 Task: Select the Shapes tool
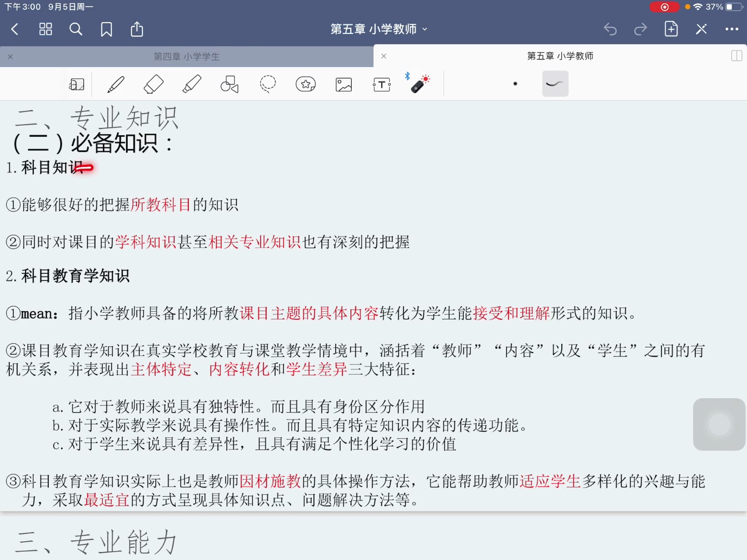point(230,84)
